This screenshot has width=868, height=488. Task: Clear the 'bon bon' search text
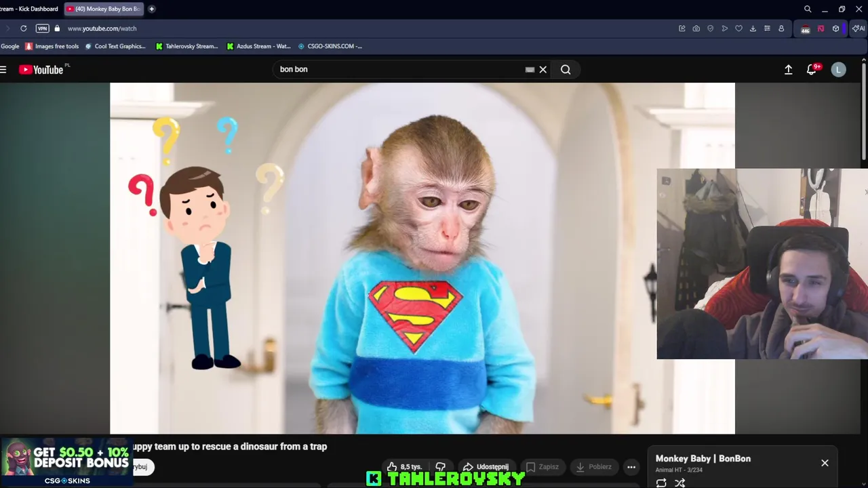[543, 69]
